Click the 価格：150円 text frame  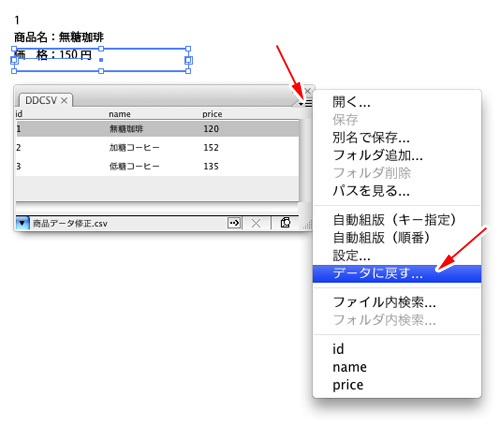coord(101,60)
